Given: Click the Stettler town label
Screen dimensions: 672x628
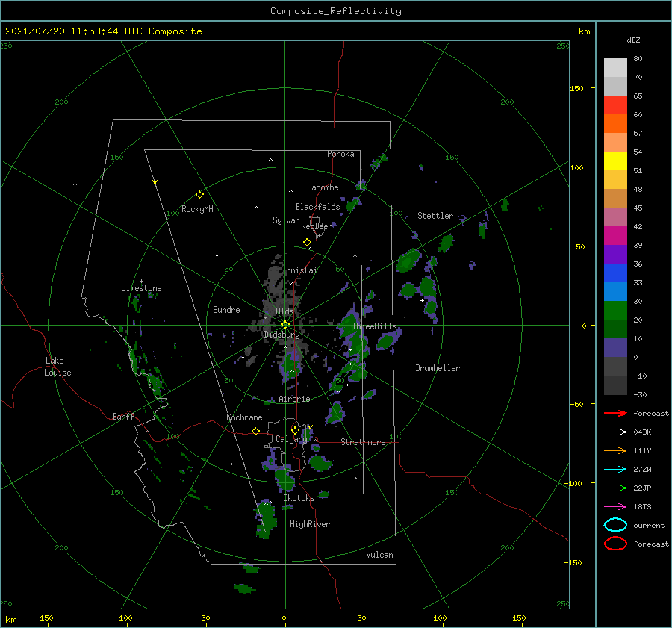Looking at the screenshot, I should [x=435, y=216].
